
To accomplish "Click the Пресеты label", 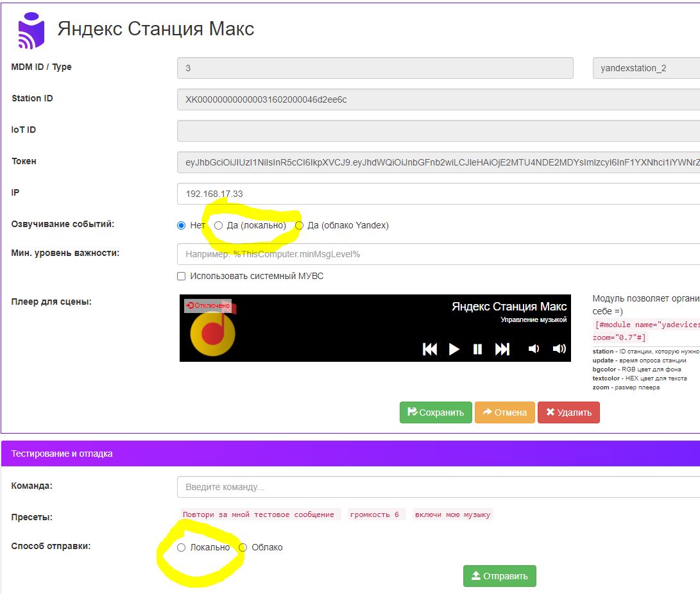I will click(31, 517).
